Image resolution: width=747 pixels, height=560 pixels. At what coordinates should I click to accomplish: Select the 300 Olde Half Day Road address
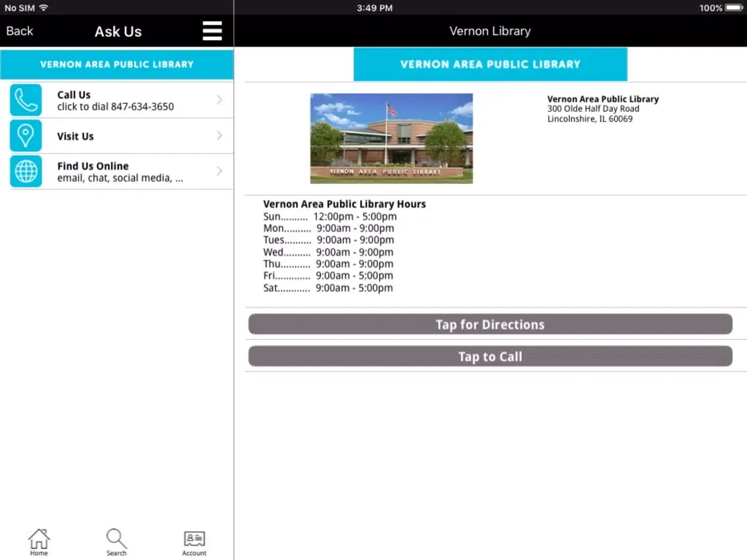point(593,108)
